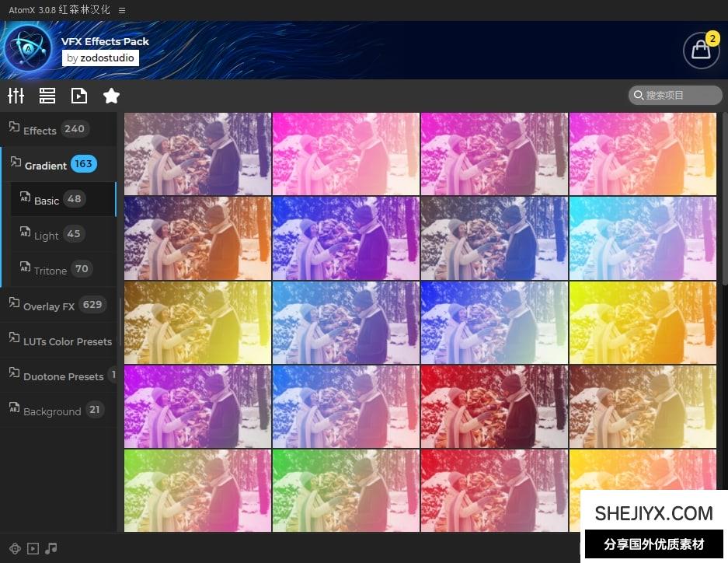Click the music note icon at bottom
The width and height of the screenshot is (728, 563).
51,548
